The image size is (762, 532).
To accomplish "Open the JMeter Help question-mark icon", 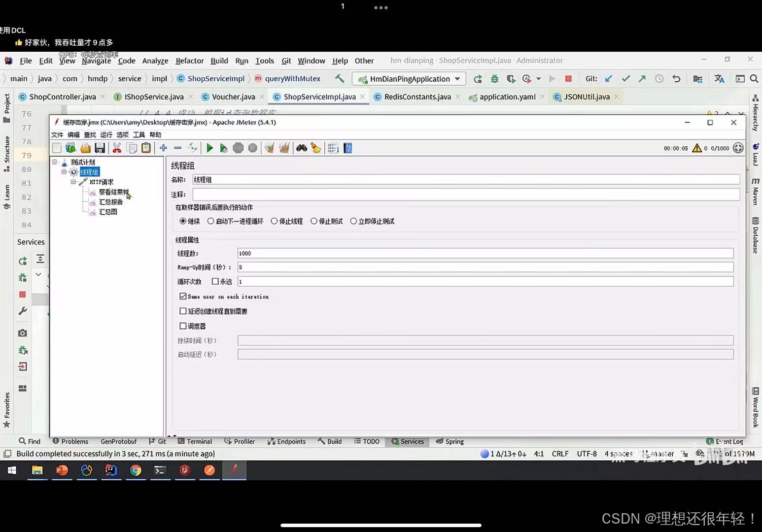I will coord(347,148).
